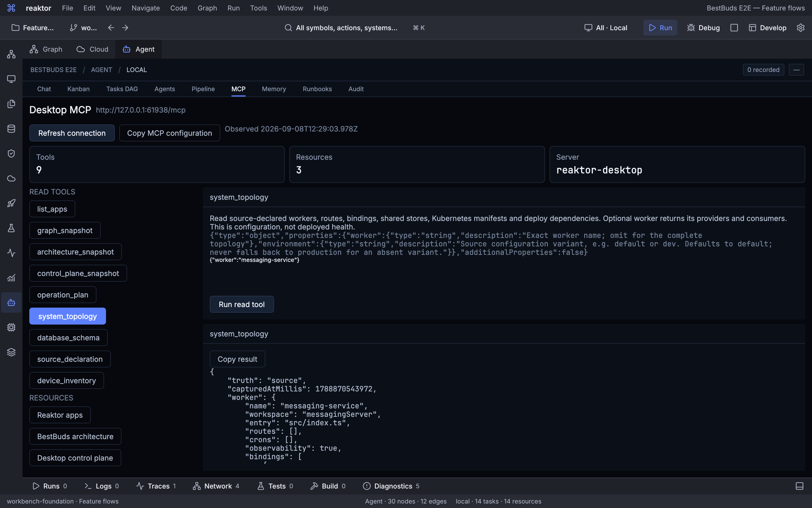Open the Kanban sub-tab
Viewport: 812px width, 508px height.
(78, 89)
